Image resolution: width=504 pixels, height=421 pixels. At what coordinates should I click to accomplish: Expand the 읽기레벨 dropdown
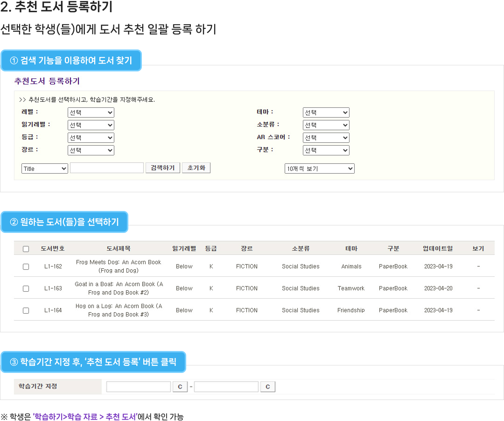tap(91, 125)
